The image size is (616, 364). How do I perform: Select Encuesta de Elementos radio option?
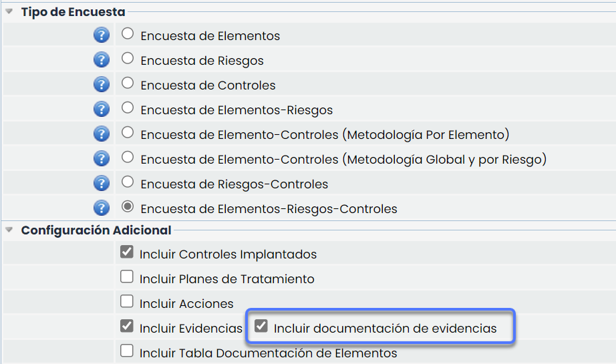[128, 34]
